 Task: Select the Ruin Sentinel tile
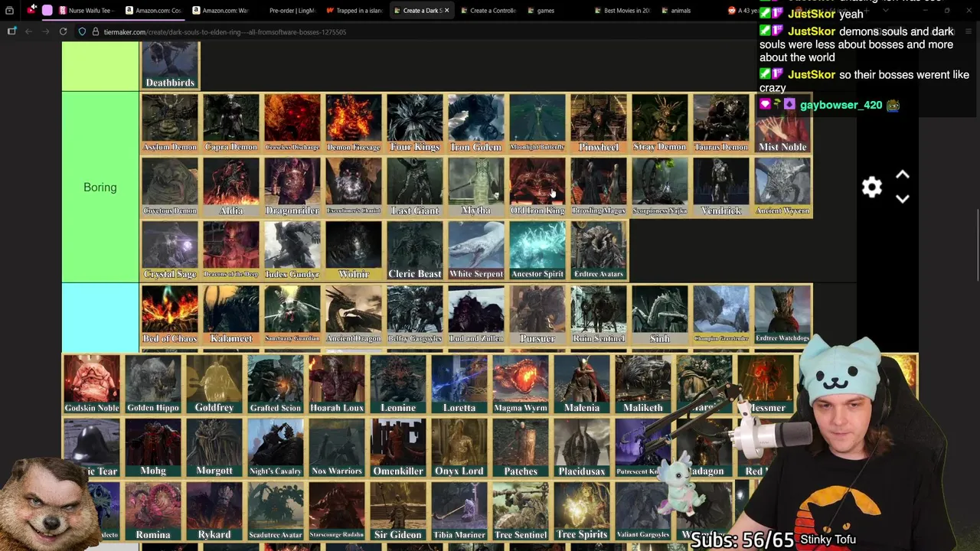(599, 315)
